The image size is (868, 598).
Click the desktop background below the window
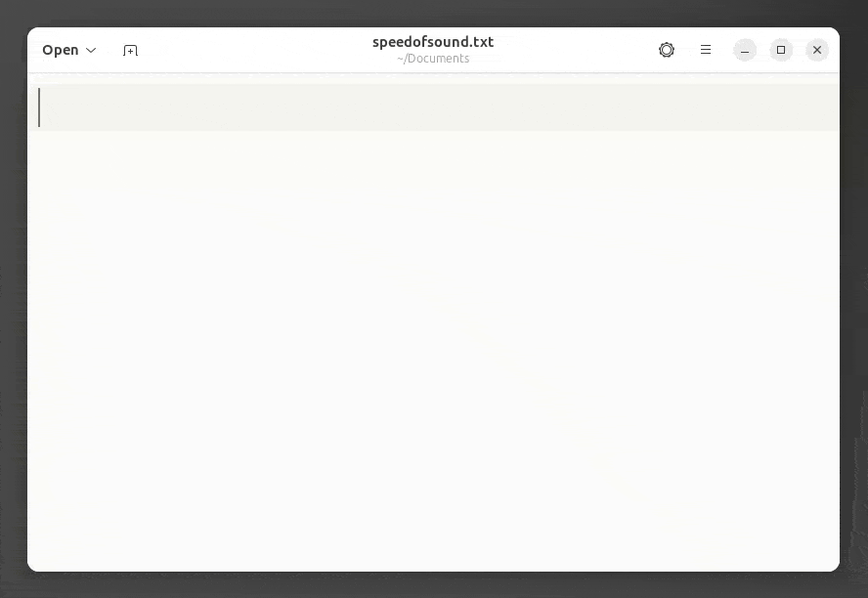click(433, 585)
